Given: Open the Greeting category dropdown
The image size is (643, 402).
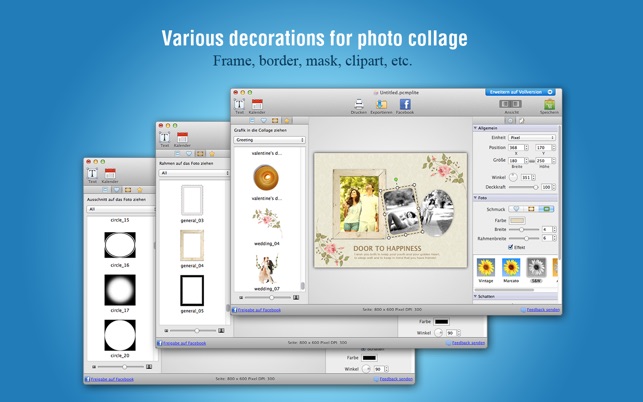Looking at the screenshot, I should (269, 140).
